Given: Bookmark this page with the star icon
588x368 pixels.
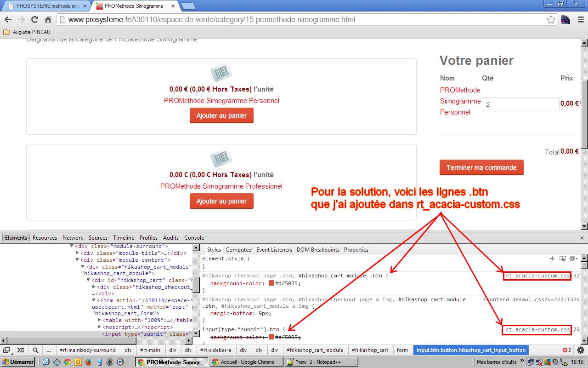Looking at the screenshot, I should [x=551, y=20].
